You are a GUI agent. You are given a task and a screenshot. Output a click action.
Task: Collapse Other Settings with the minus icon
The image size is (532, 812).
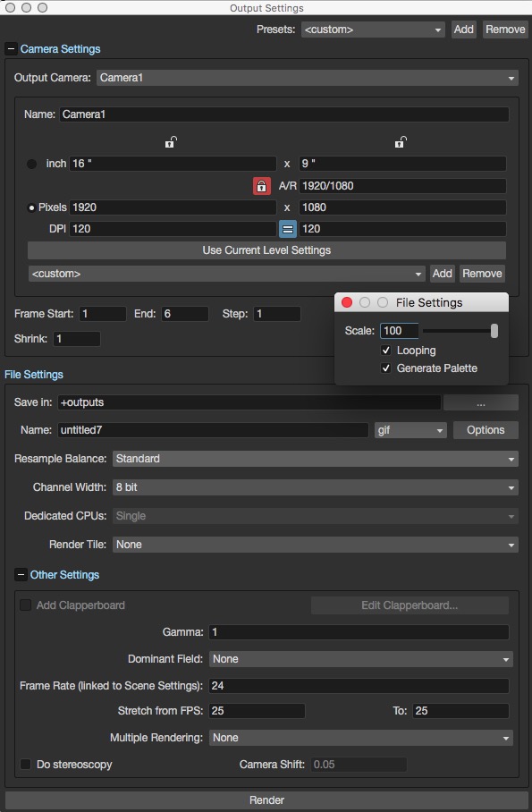pyautogui.click(x=21, y=575)
